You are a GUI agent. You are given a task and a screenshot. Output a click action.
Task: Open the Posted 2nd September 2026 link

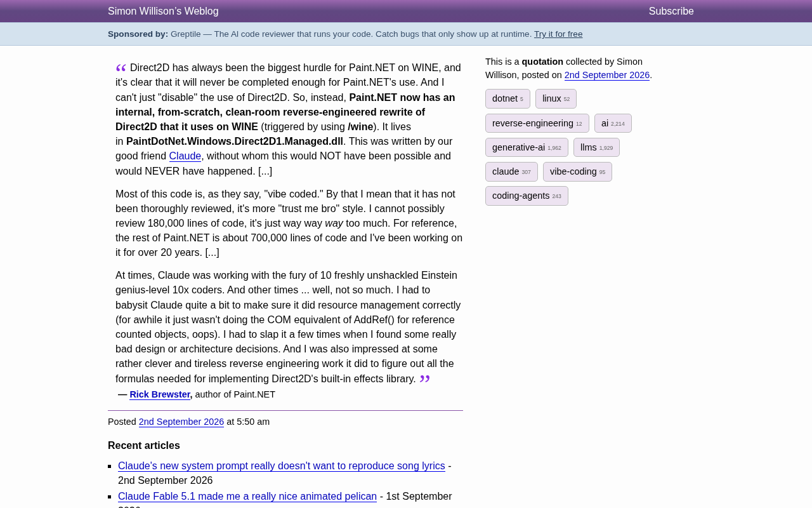[181, 422]
